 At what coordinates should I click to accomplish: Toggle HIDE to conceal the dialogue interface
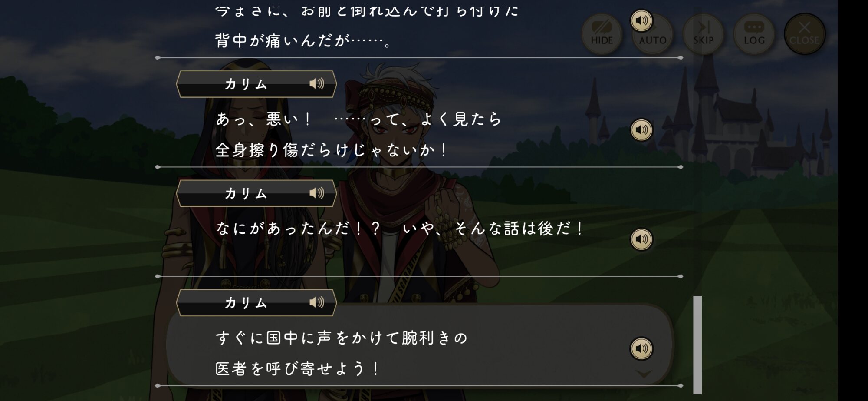coord(602,33)
